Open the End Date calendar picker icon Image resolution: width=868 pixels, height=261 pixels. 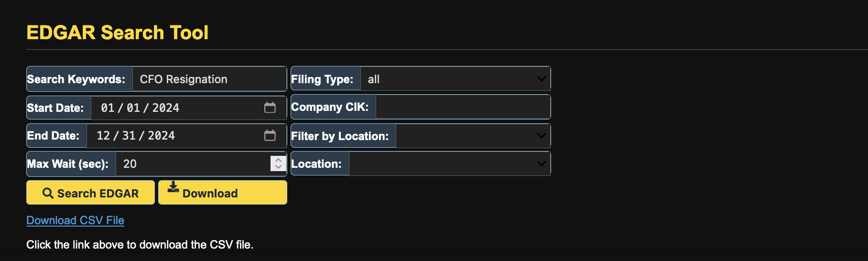[270, 136]
